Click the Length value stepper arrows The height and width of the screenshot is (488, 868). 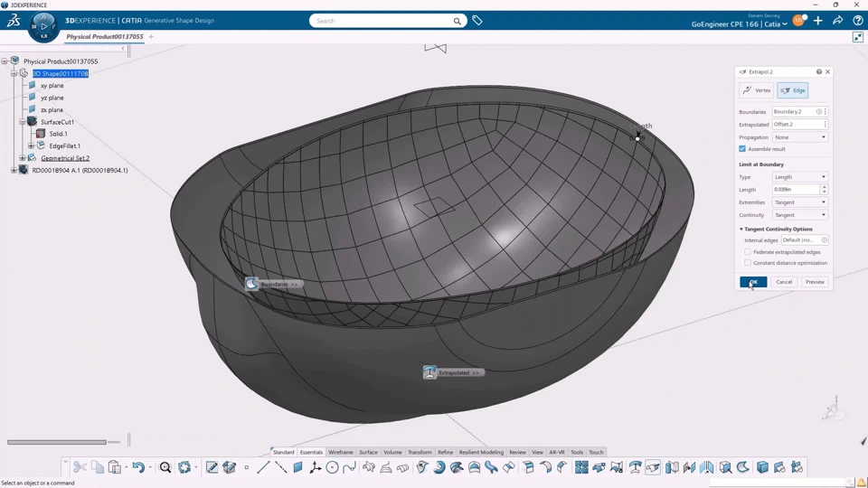(825, 189)
